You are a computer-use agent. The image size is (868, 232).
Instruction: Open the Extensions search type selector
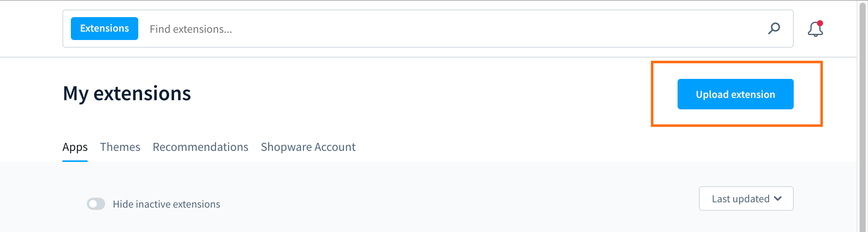pos(104,29)
